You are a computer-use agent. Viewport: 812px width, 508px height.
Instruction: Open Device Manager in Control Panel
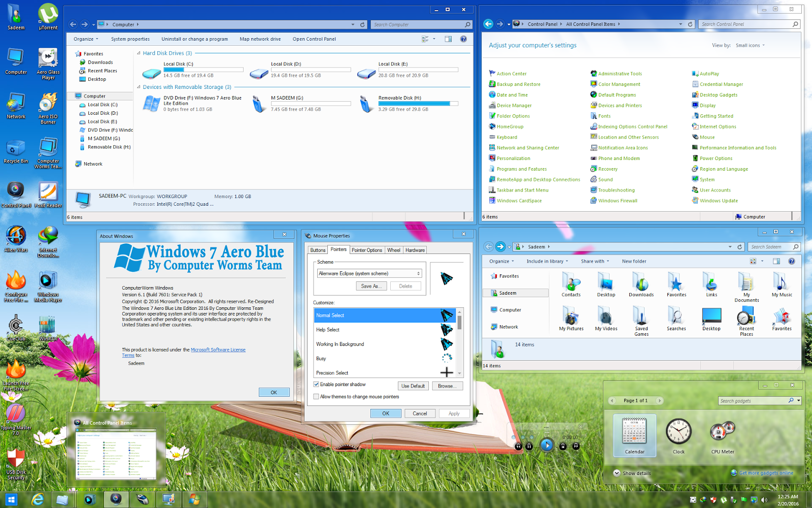point(513,105)
